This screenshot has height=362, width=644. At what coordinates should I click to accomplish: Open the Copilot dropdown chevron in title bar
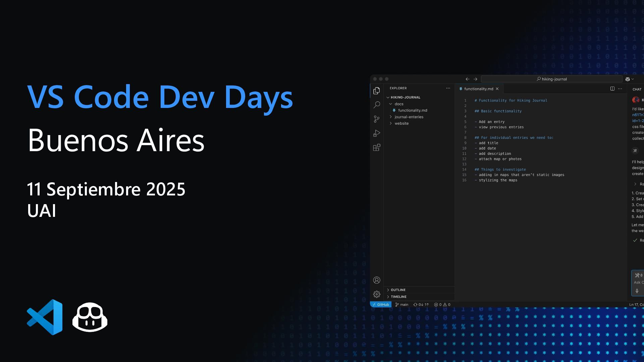(633, 79)
